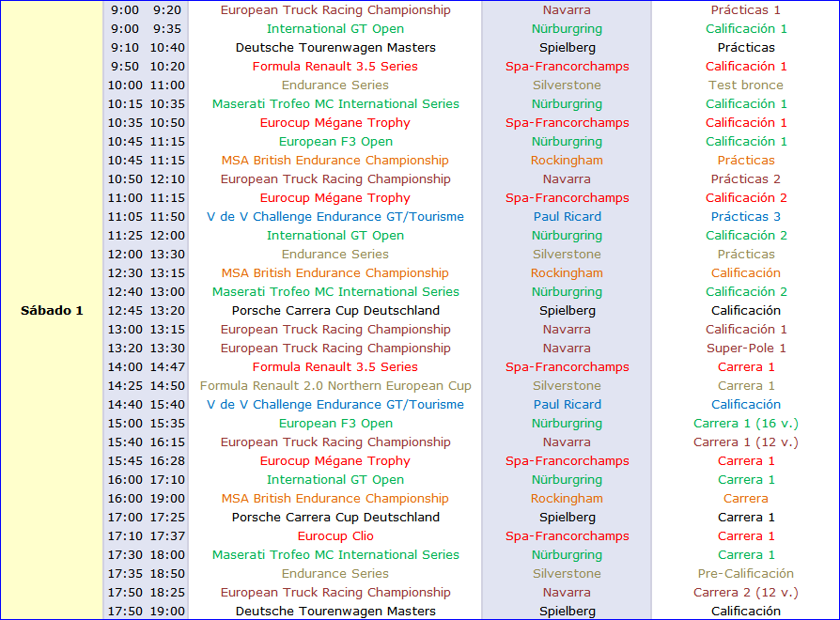Select 'Porsche Carrera Cup Deutschland' at 17:00
The image size is (840, 620).
click(x=335, y=518)
